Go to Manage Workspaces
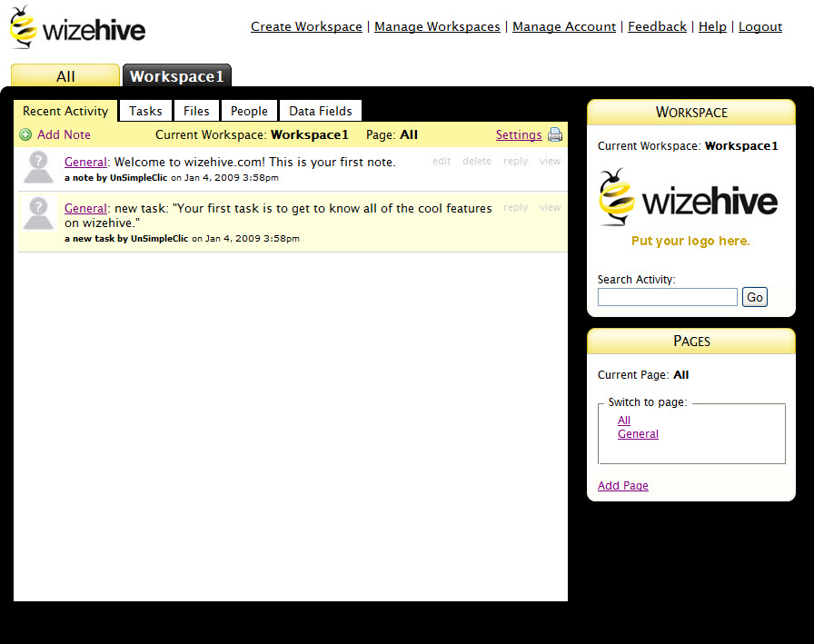 [437, 26]
